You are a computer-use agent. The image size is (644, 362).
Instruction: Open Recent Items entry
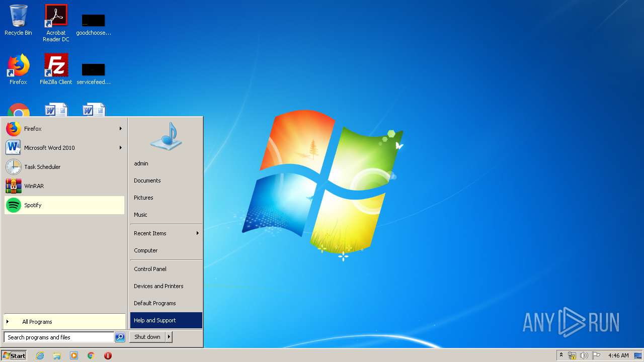(166, 233)
